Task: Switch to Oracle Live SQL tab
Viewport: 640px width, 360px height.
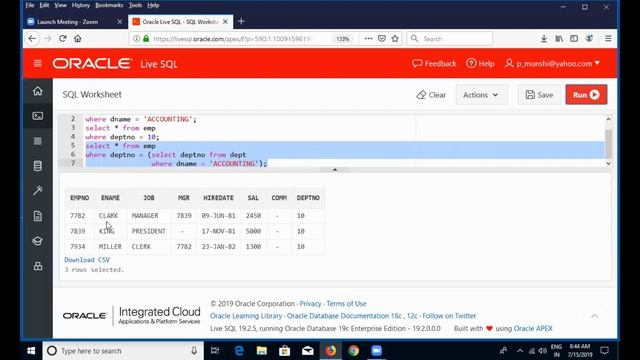Action: point(181,22)
